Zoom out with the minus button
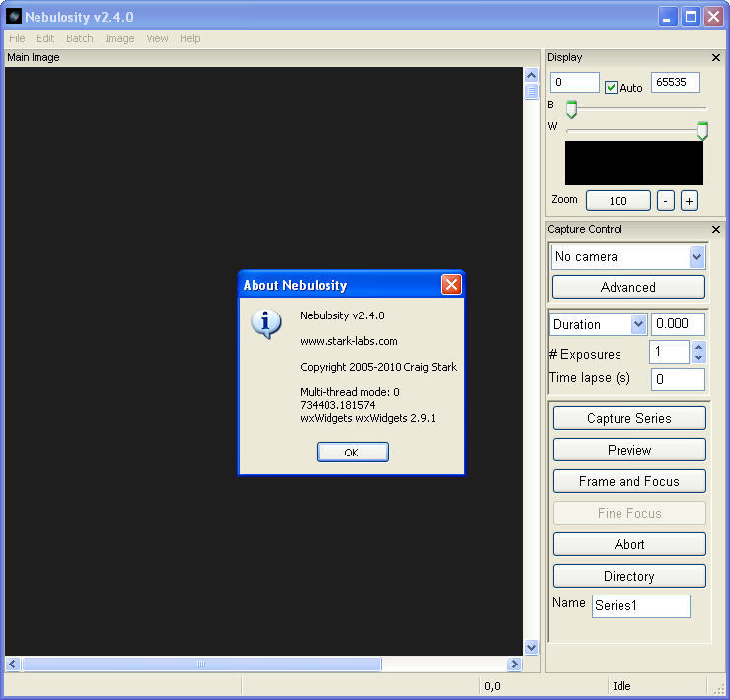The width and height of the screenshot is (730, 700). [x=666, y=201]
